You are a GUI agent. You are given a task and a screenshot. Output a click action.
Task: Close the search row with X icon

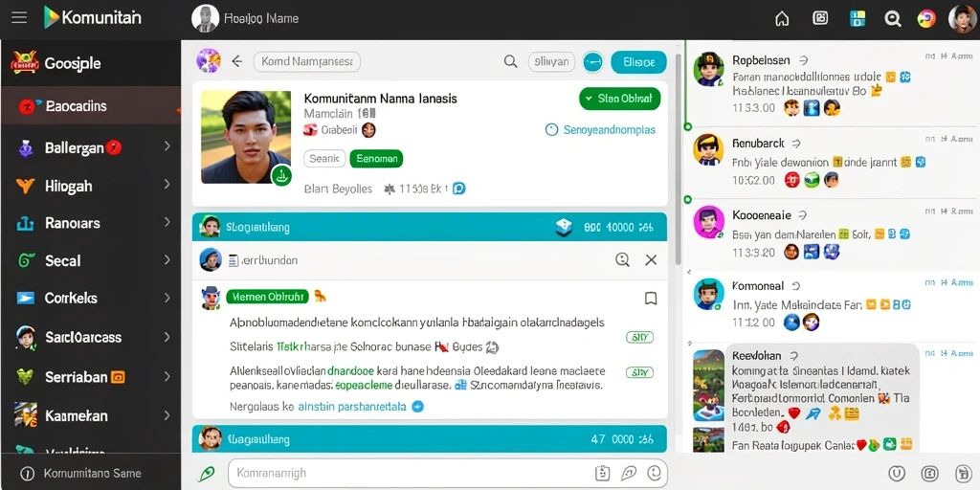point(651,260)
